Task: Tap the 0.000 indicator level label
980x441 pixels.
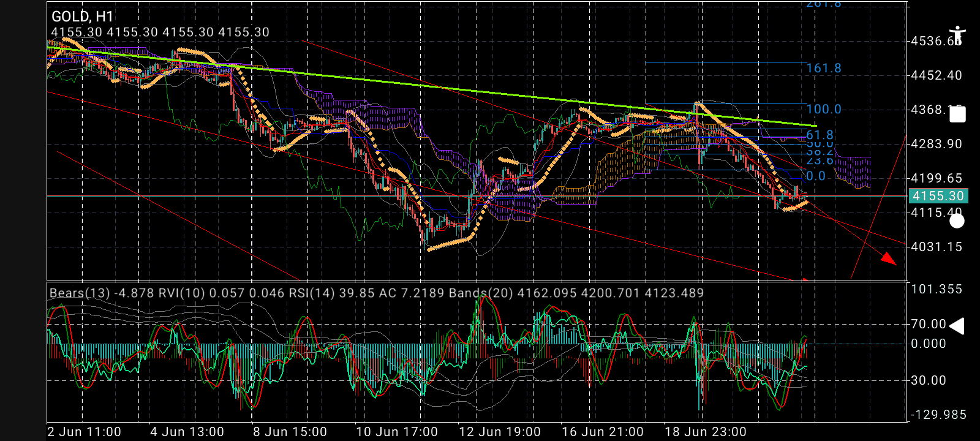Action: [929, 344]
